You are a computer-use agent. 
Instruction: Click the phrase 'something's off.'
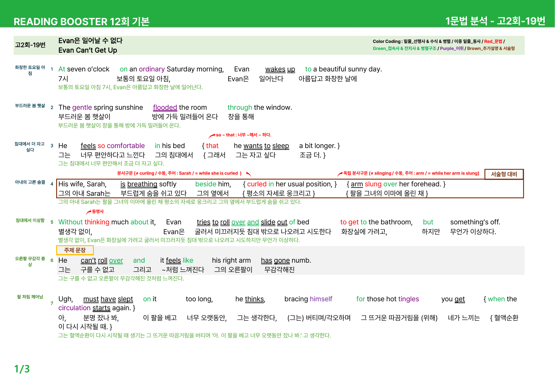pos(475,222)
